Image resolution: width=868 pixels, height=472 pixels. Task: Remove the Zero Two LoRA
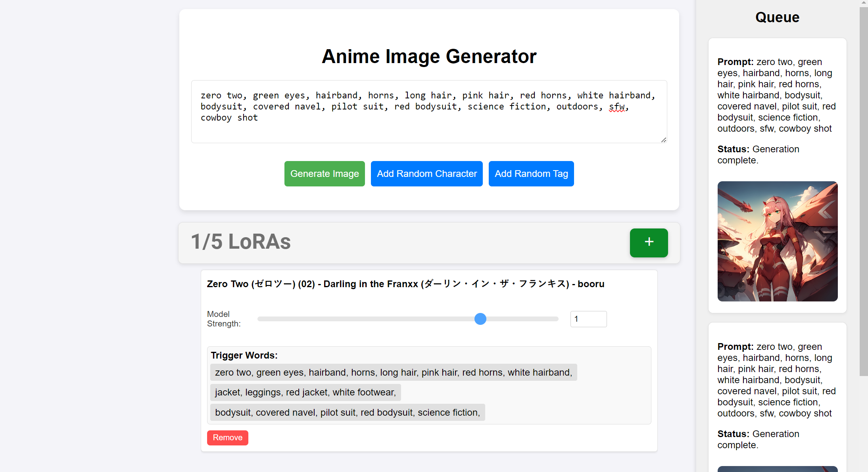[x=227, y=437]
